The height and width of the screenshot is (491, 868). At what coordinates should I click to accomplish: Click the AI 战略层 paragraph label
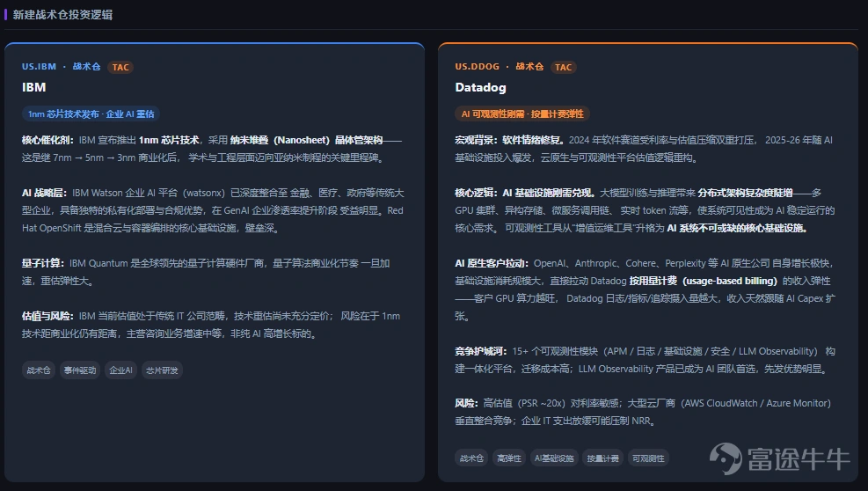click(44, 193)
